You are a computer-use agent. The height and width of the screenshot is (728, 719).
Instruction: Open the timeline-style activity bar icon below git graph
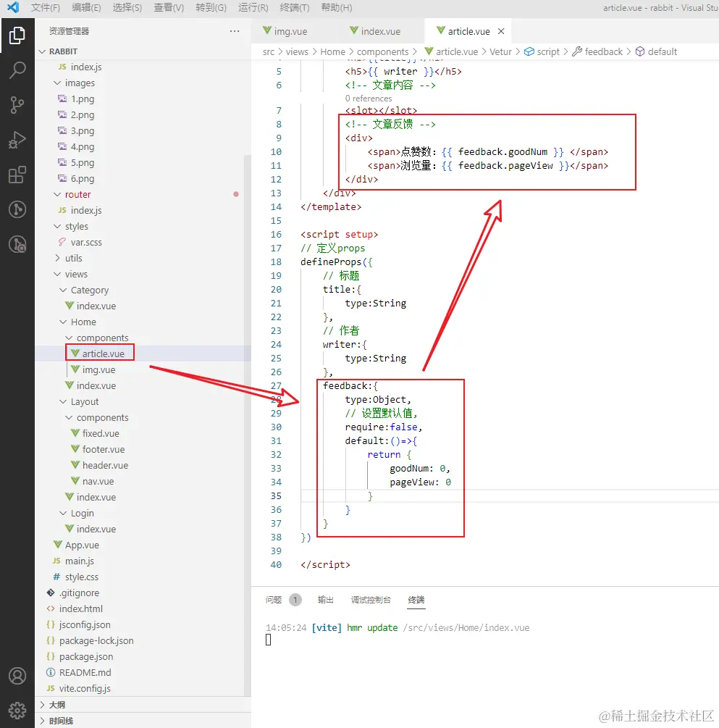(x=17, y=244)
